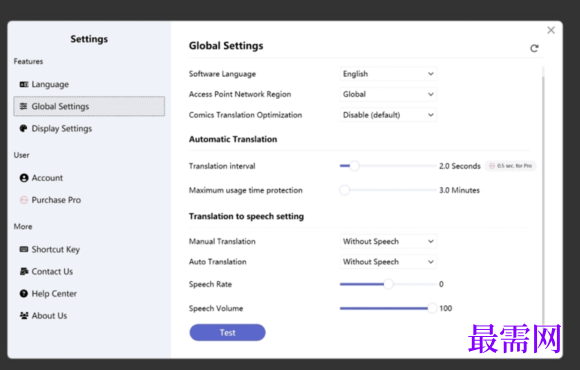
Task: Click the Display Settings palette icon
Action: pos(24,128)
